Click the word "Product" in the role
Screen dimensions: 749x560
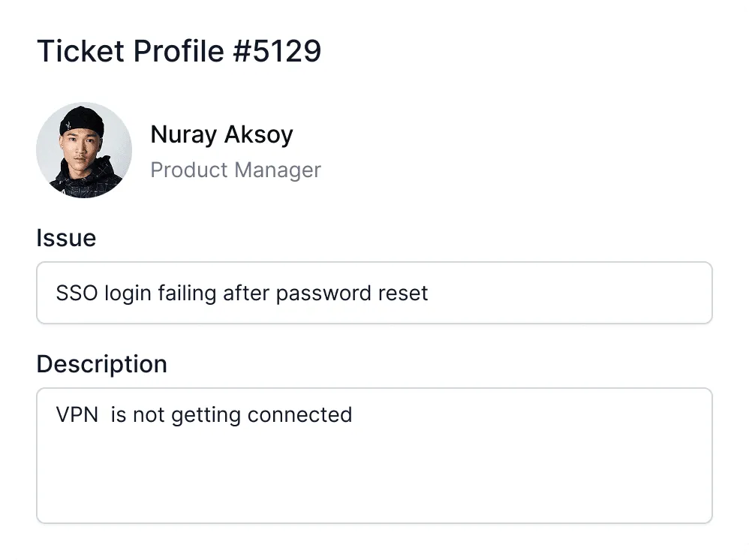191,170
